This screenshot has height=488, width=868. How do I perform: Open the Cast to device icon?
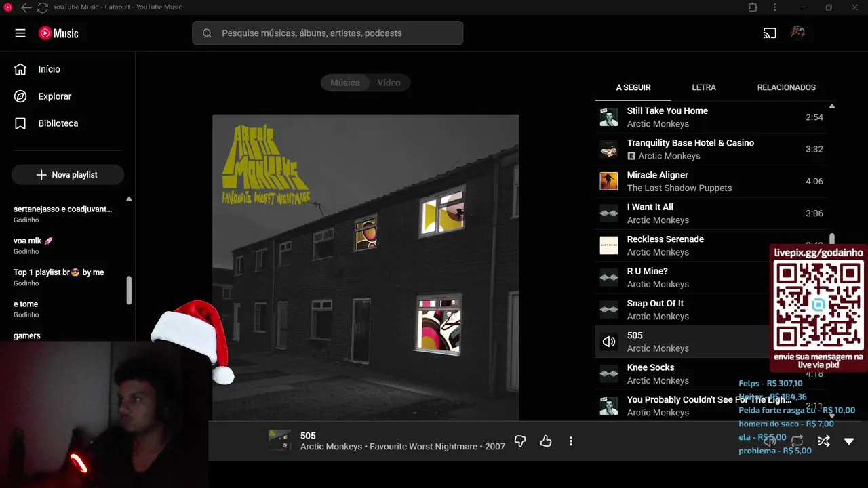(x=770, y=33)
